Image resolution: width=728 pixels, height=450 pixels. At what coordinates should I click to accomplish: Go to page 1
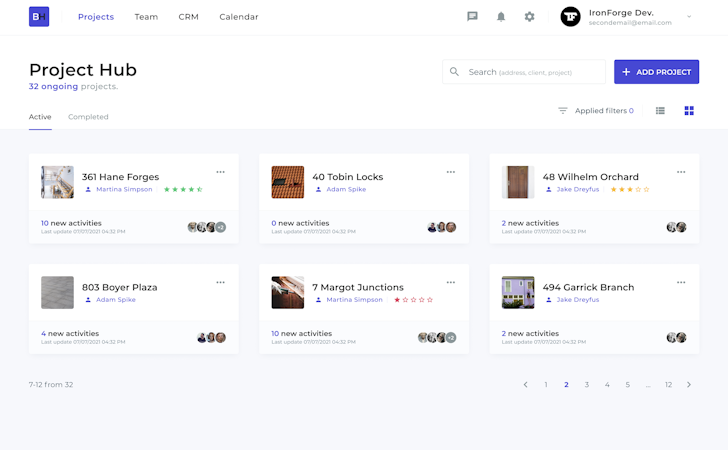pyautogui.click(x=546, y=385)
